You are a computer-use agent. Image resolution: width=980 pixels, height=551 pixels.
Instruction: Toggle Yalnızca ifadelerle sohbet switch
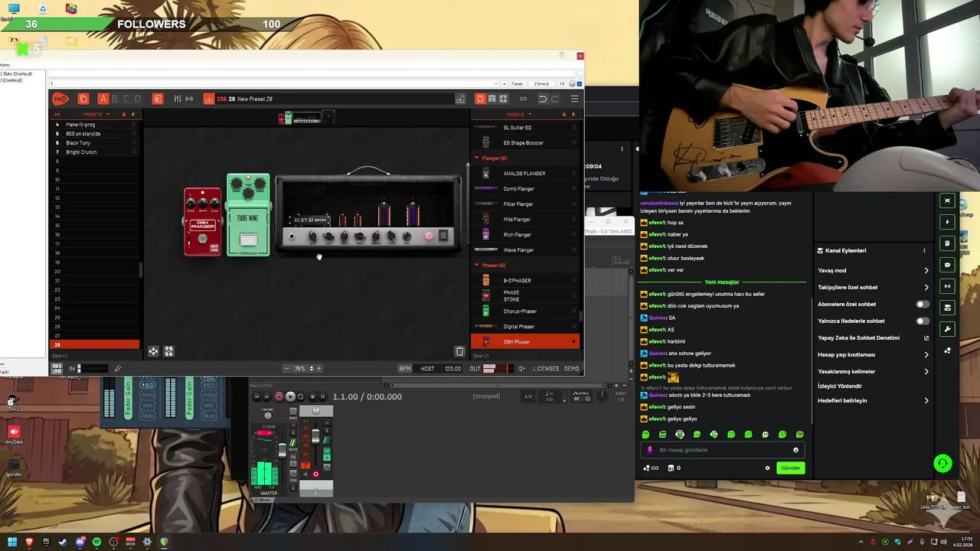[x=923, y=321]
